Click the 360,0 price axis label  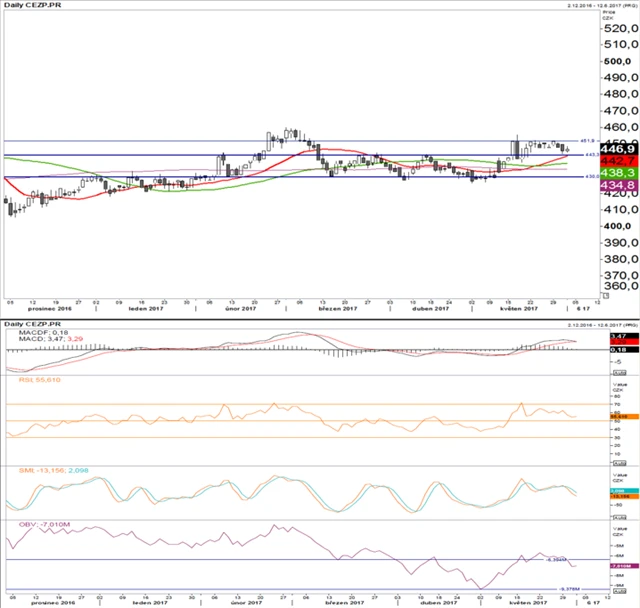coord(618,285)
